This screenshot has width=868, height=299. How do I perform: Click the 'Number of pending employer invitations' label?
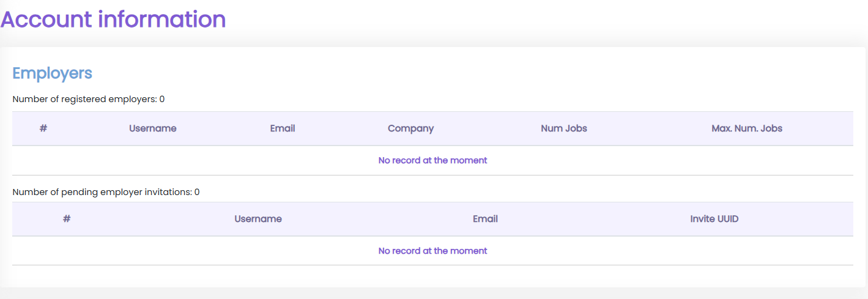(102, 192)
